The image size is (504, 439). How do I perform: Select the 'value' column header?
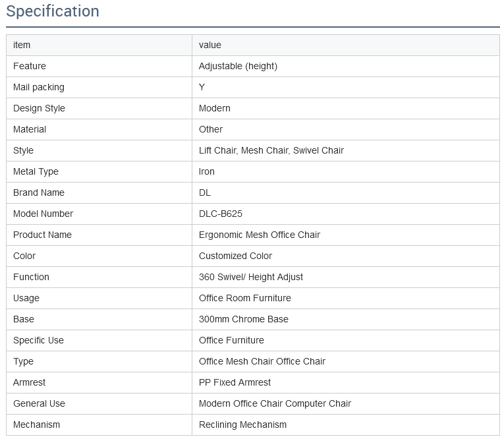[x=210, y=45]
